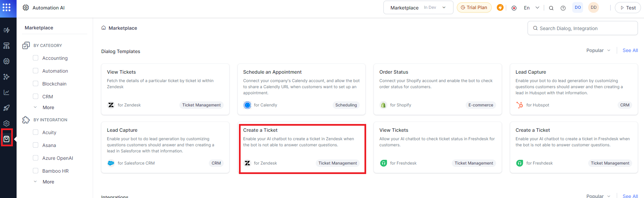Open the Popular sort dropdown for Dialog Templates

pyautogui.click(x=598, y=50)
